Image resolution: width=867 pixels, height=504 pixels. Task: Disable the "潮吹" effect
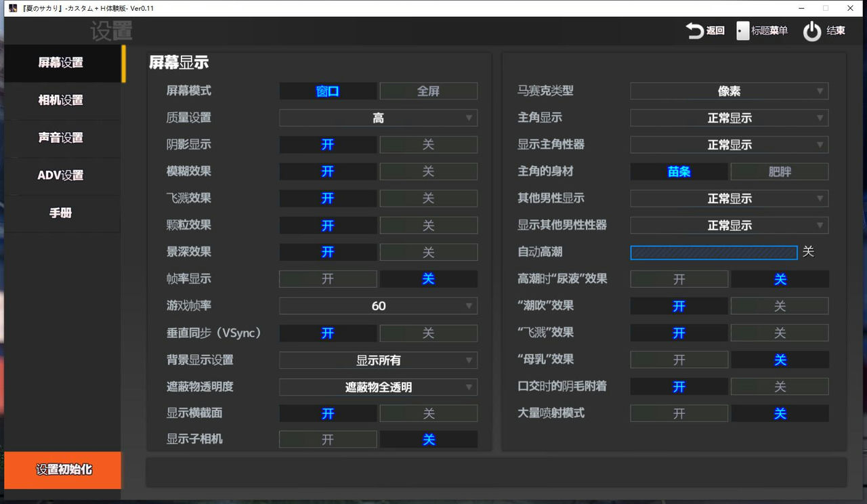coord(780,306)
